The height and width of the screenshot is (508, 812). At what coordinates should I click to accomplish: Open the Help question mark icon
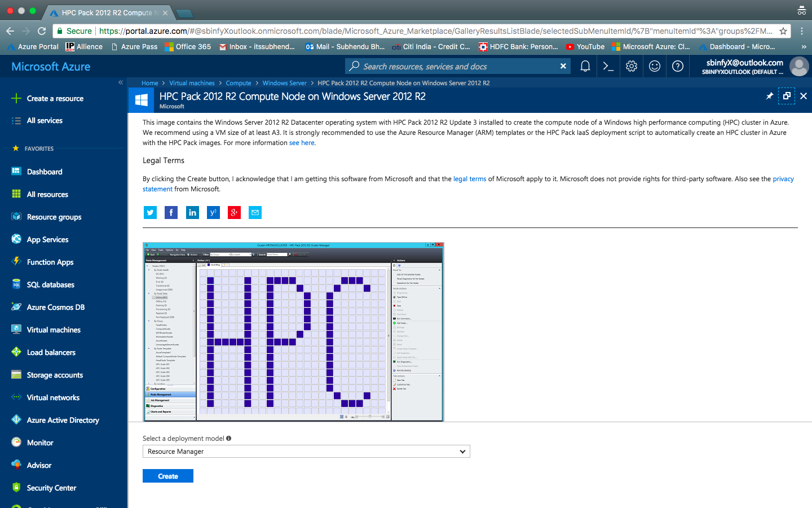[x=677, y=66]
